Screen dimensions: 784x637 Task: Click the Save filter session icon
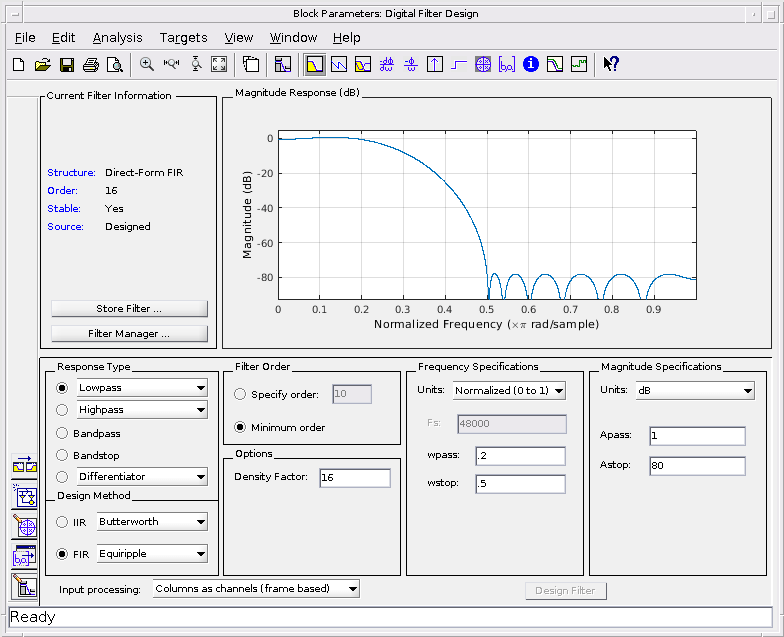pos(67,64)
